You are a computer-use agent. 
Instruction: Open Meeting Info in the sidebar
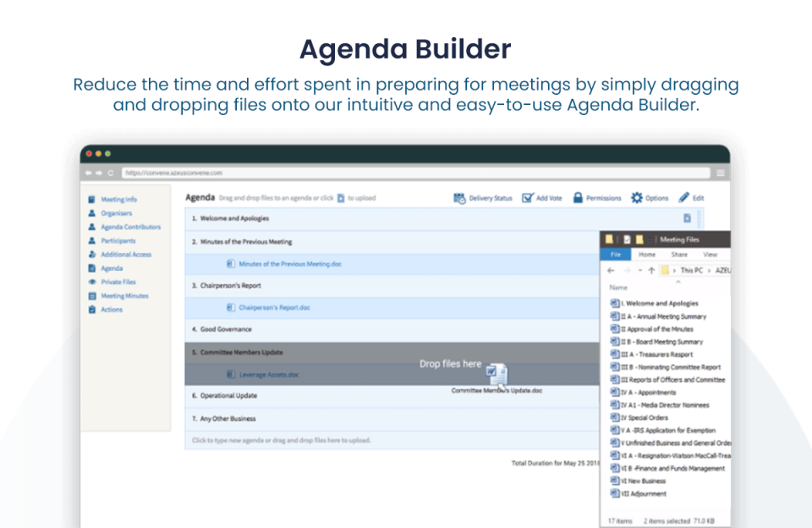pos(111,199)
